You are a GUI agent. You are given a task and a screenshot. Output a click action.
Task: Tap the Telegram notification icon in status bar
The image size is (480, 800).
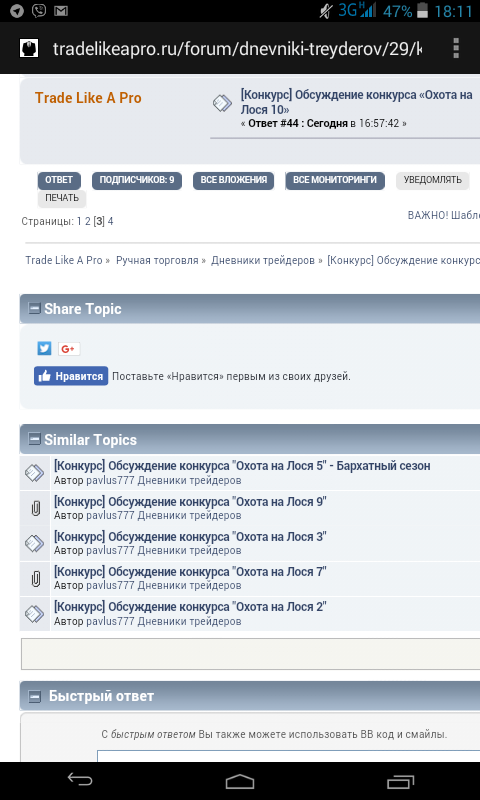16,11
